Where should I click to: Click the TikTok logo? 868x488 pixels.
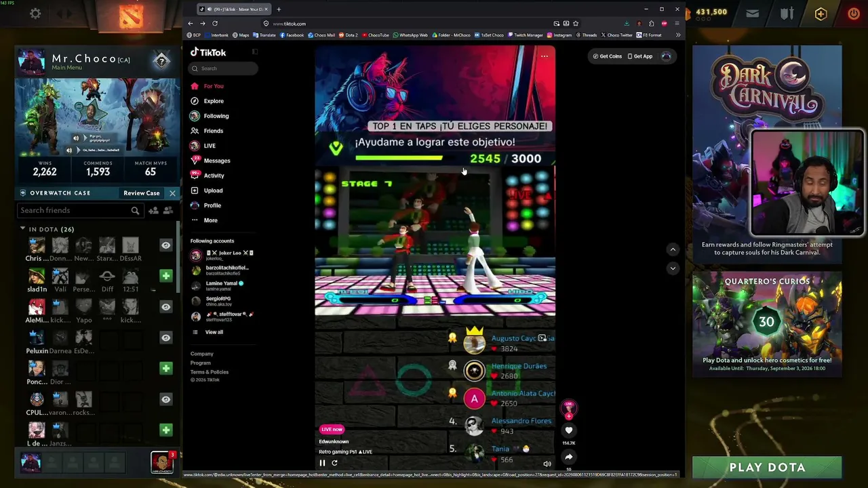(x=208, y=52)
